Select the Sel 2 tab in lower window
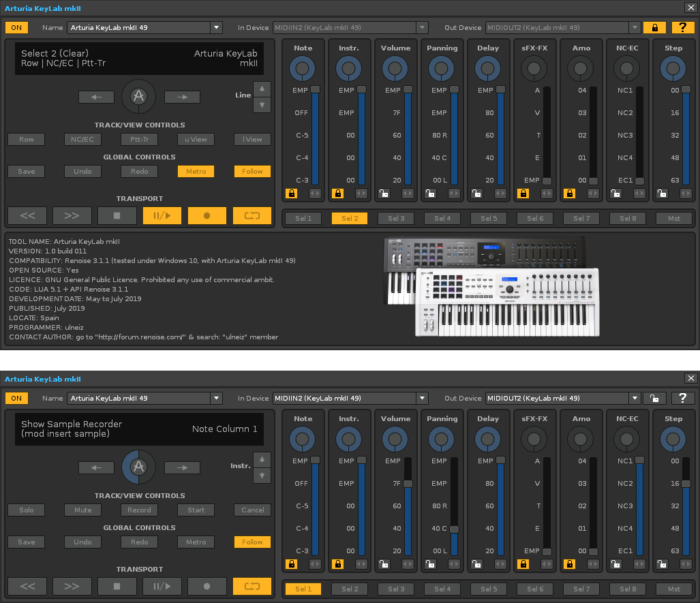Screen dimensions: 700x603 click(350, 589)
